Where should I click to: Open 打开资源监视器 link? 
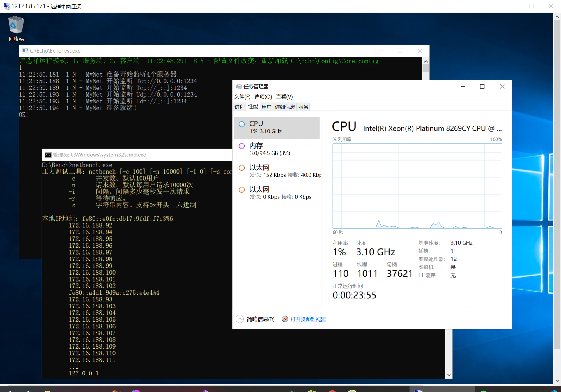tap(308, 319)
